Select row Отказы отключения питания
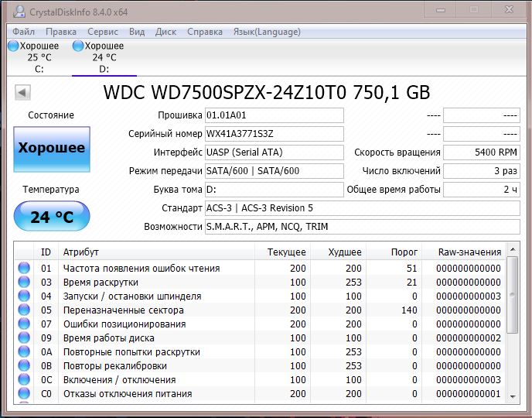The image size is (532, 418). click(x=261, y=393)
